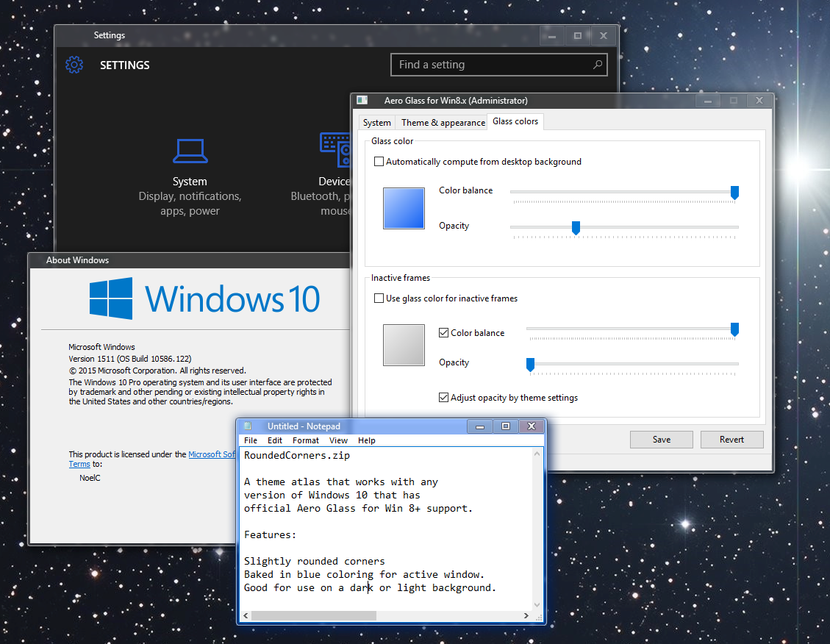Switch to Theme & appearance tab
This screenshot has width=830, height=644.
click(x=443, y=122)
